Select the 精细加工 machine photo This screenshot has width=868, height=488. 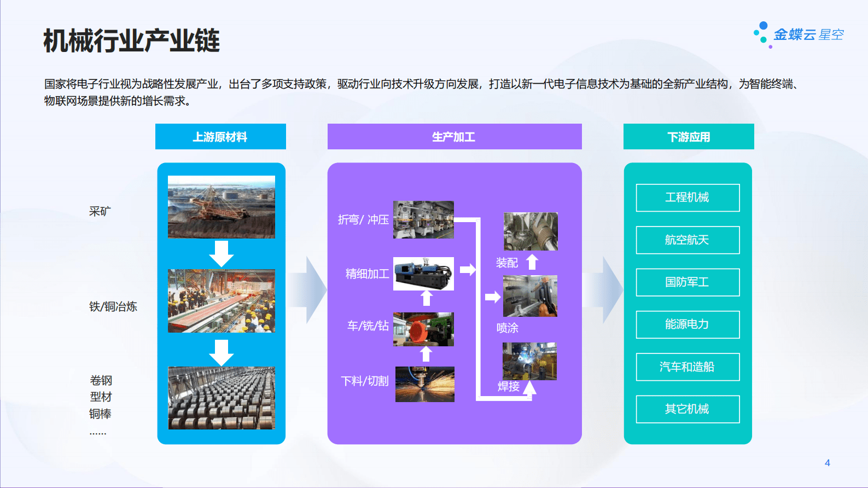click(423, 274)
